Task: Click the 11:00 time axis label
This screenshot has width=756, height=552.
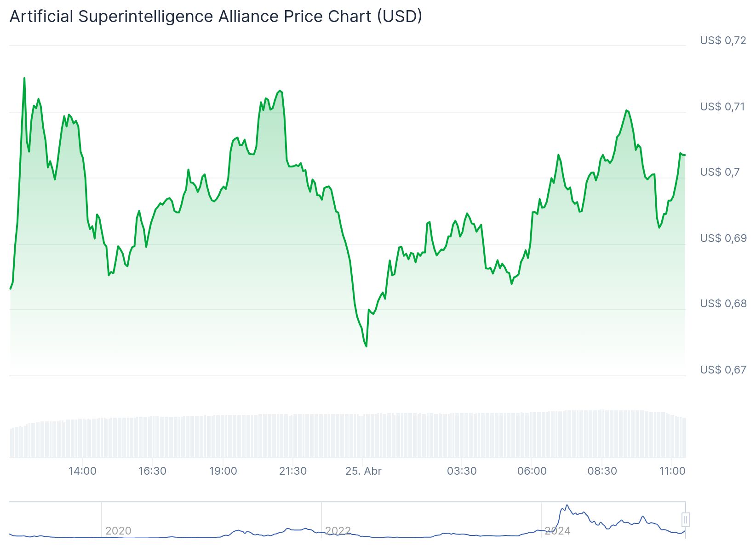Action: (672, 471)
